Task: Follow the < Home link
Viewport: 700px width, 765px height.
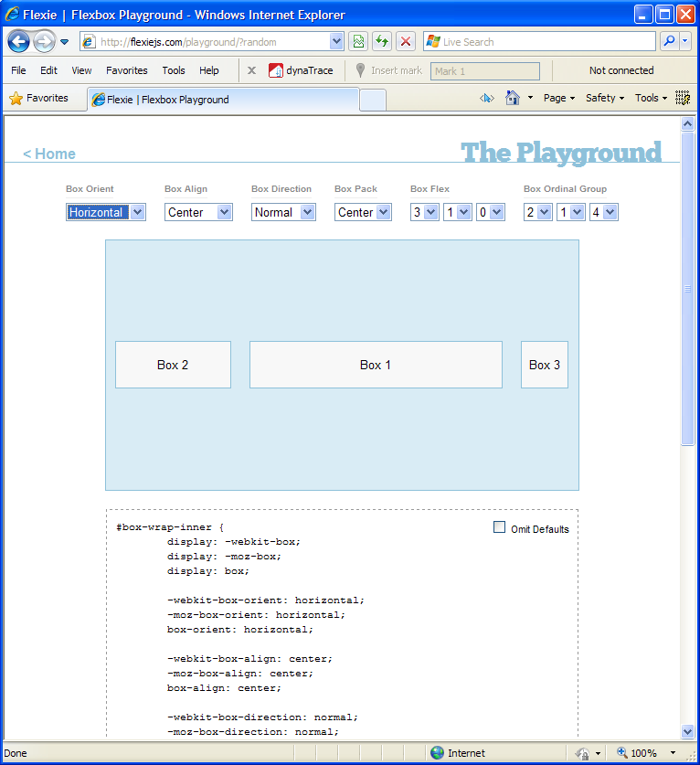Action: (49, 154)
